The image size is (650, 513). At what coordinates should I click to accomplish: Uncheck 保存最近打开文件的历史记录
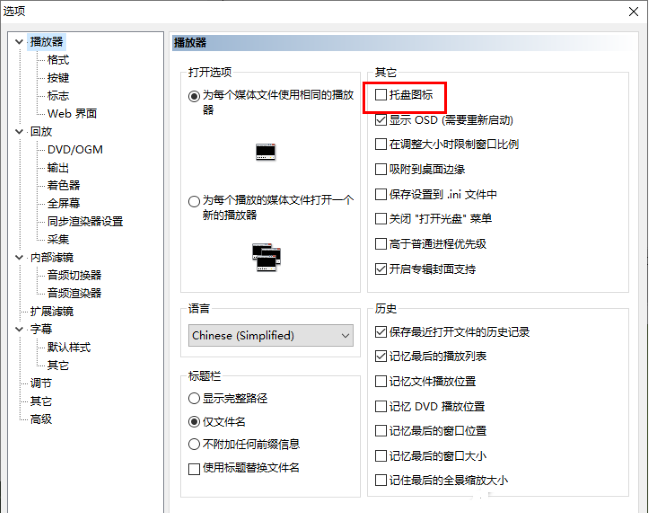(x=381, y=332)
